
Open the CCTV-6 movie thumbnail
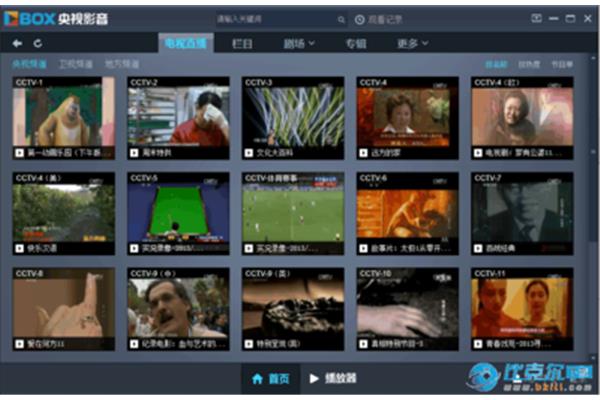pos(408,213)
